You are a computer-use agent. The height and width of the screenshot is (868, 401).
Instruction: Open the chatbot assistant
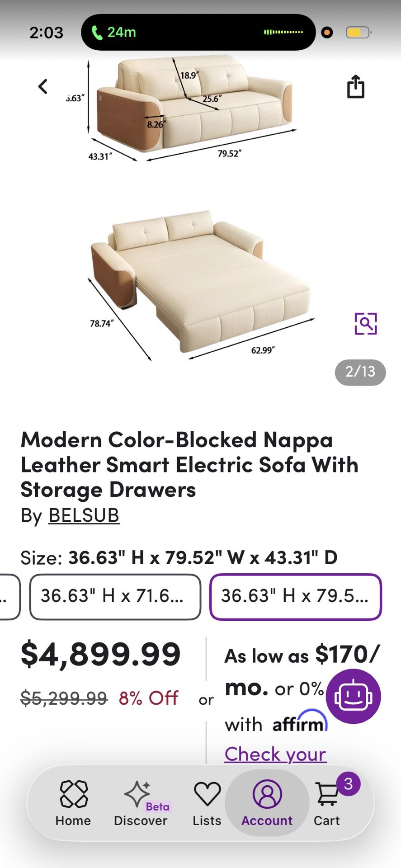353,696
